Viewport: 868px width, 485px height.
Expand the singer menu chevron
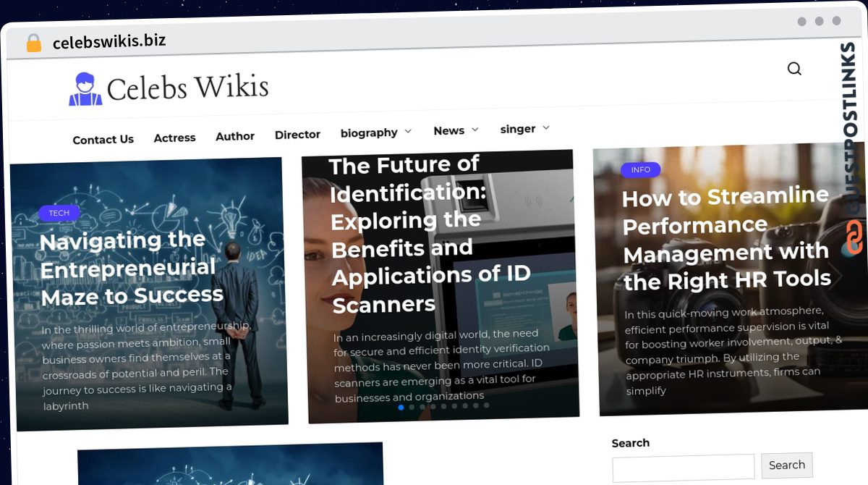click(x=546, y=127)
